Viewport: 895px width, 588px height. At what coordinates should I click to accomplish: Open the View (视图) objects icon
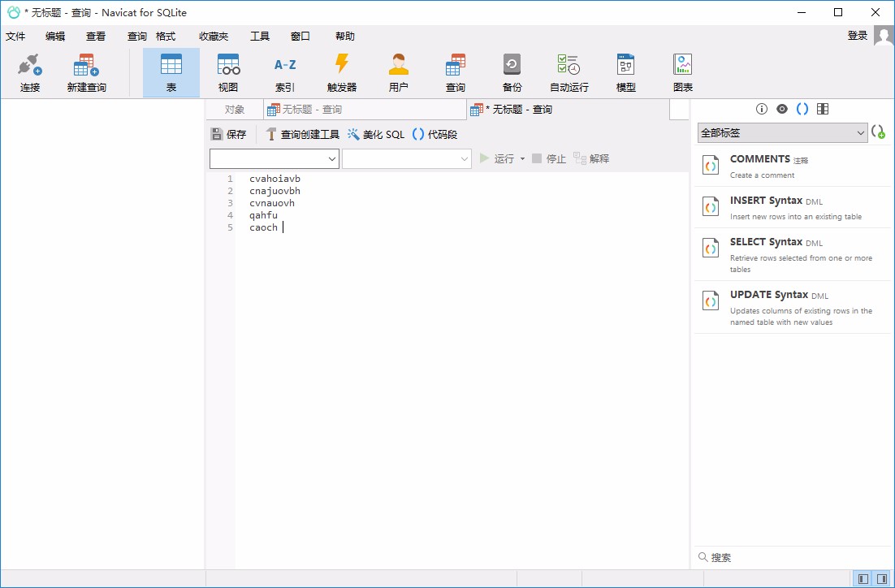[x=227, y=72]
